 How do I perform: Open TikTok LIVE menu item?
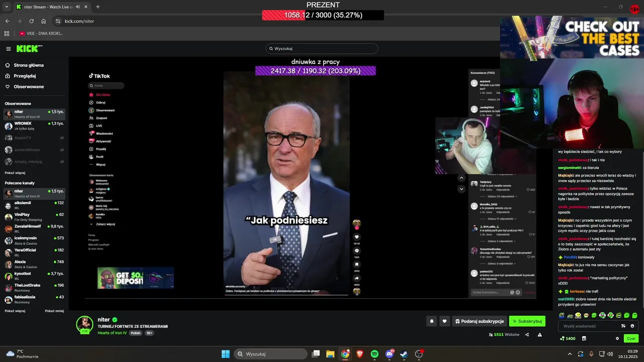[96, 126]
